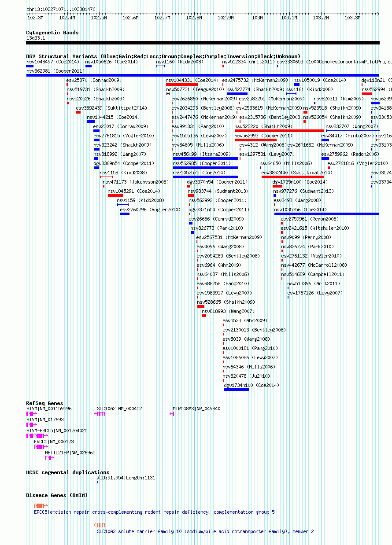Click the 103M tick label on ruler
This screenshot has height=545, width=392.
tap(257, 18)
